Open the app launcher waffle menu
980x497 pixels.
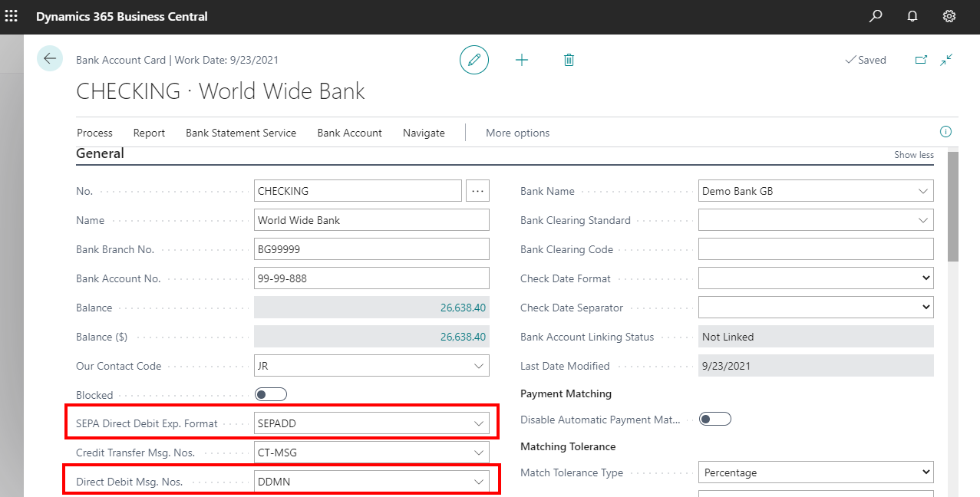click(x=12, y=15)
